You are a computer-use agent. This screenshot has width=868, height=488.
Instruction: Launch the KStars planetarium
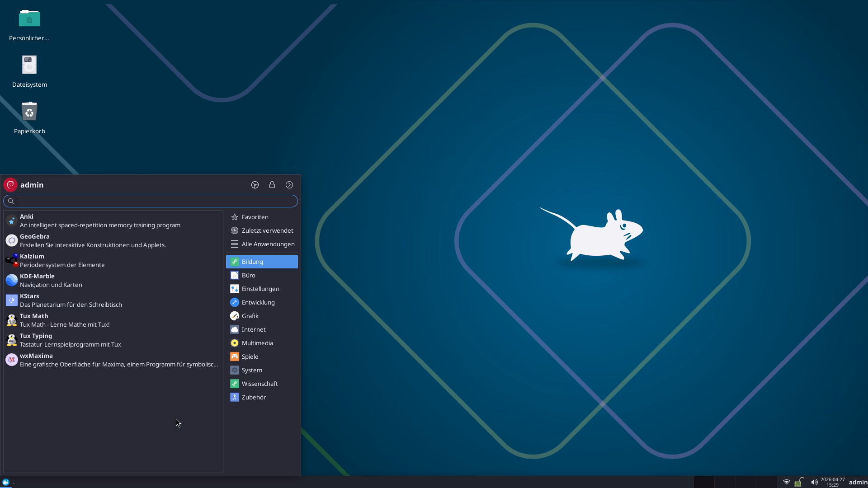(x=113, y=300)
